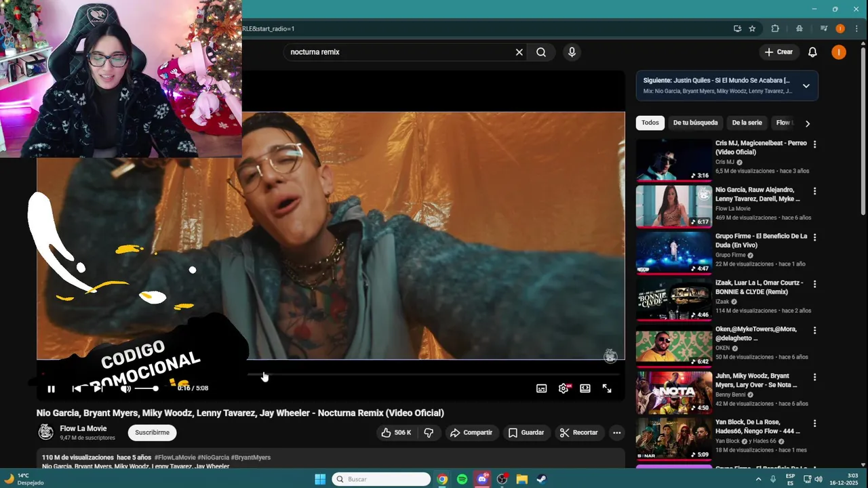Screen dimensions: 868x488
Task: Subscribe to Flow La Movie channel
Action: (152, 432)
